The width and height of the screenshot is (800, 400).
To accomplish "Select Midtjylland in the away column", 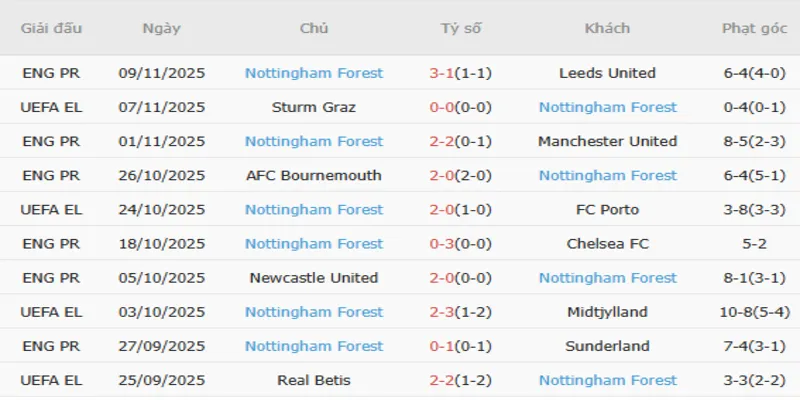I will click(607, 312).
